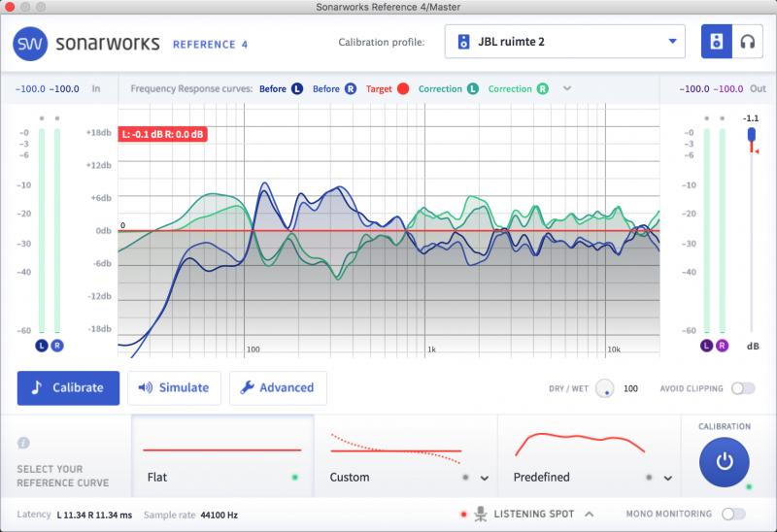
Task: Click the Predefined curve status dot
Action: (649, 478)
